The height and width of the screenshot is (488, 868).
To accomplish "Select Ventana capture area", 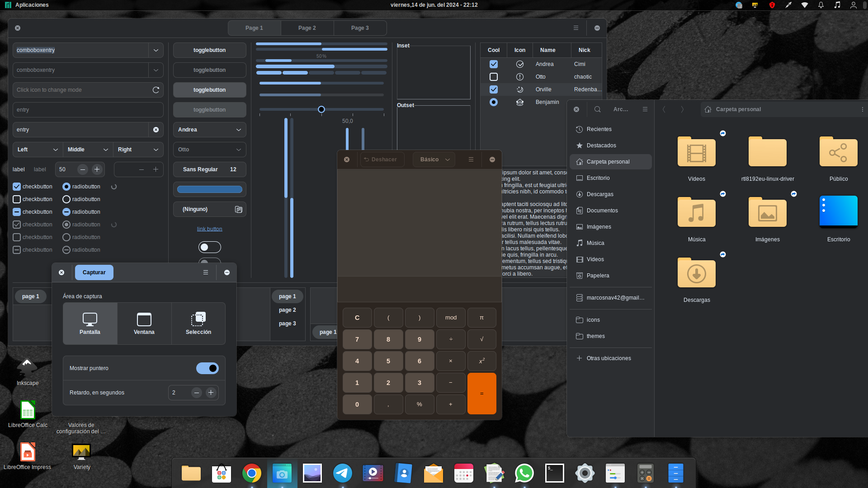I will [x=144, y=324].
